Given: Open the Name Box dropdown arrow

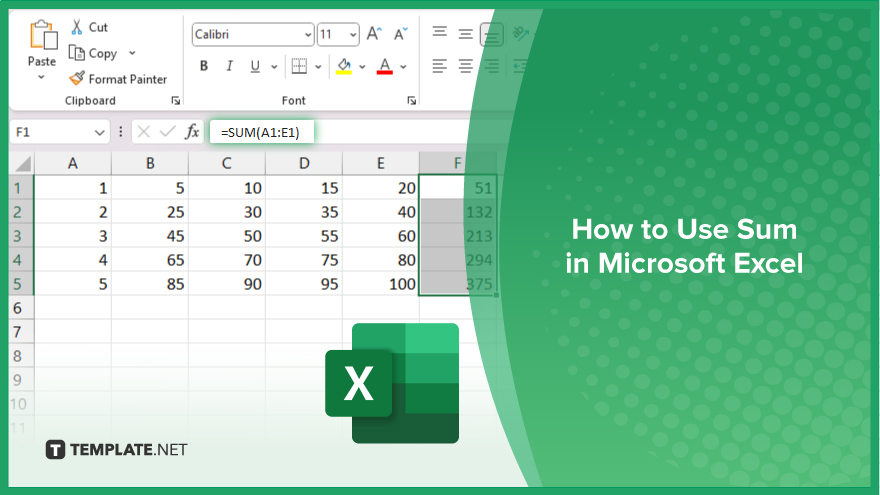Looking at the screenshot, I should (x=99, y=133).
